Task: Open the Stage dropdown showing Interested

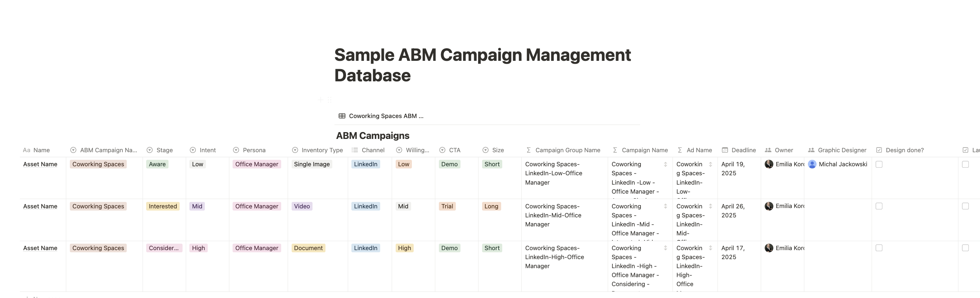Action: tap(163, 206)
